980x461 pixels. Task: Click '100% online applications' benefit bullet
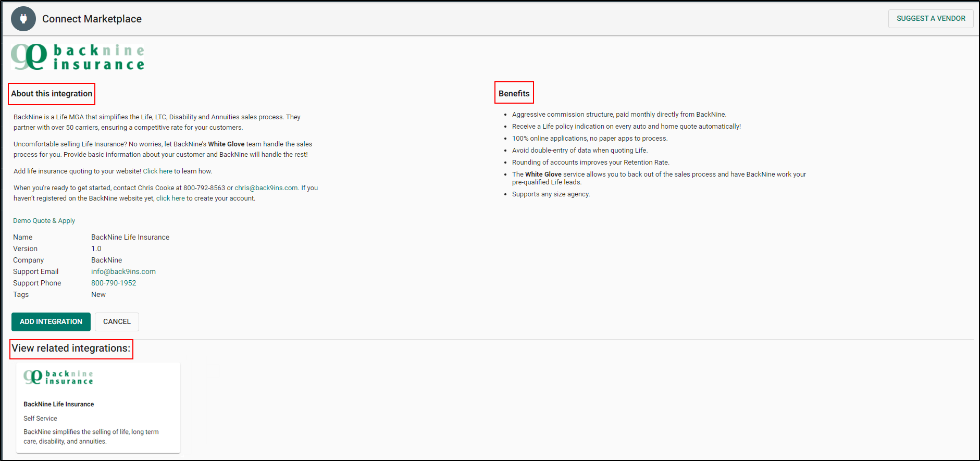point(590,139)
